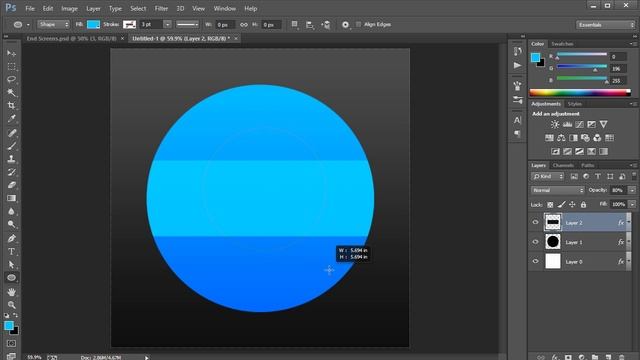
Task: Select the Zoom tool
Action: (11, 305)
